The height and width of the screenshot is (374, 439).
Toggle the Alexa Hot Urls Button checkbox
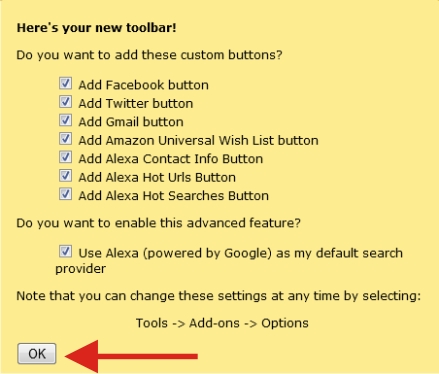pyautogui.click(x=65, y=175)
